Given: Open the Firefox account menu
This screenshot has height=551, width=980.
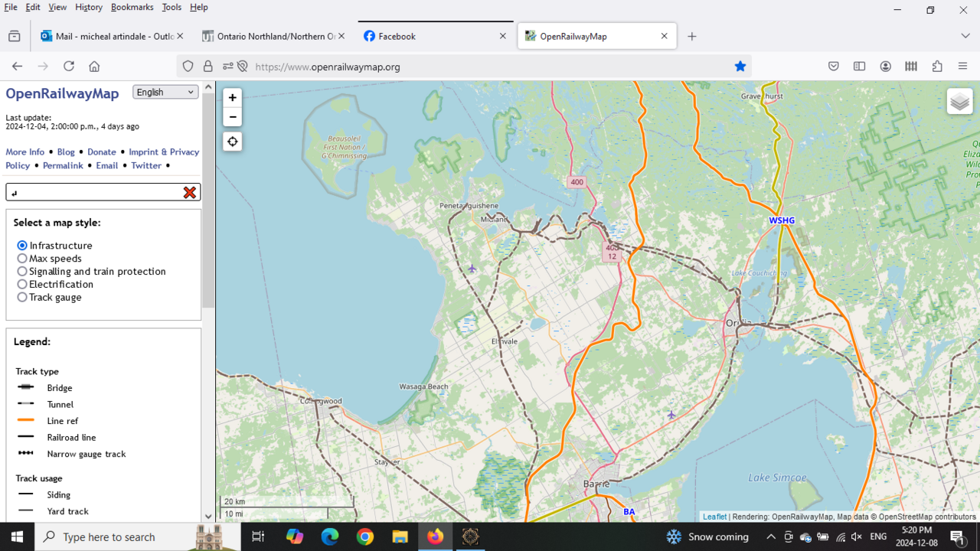Looking at the screenshot, I should 886,67.
